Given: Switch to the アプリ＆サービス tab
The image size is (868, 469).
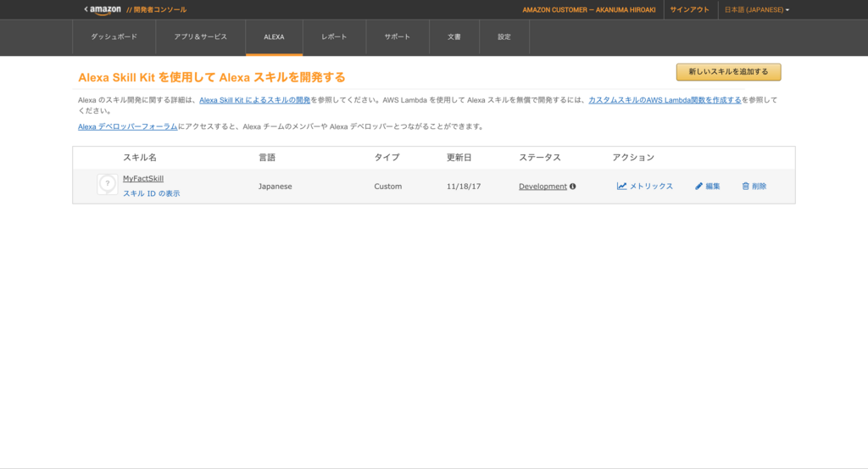Looking at the screenshot, I should (x=200, y=37).
